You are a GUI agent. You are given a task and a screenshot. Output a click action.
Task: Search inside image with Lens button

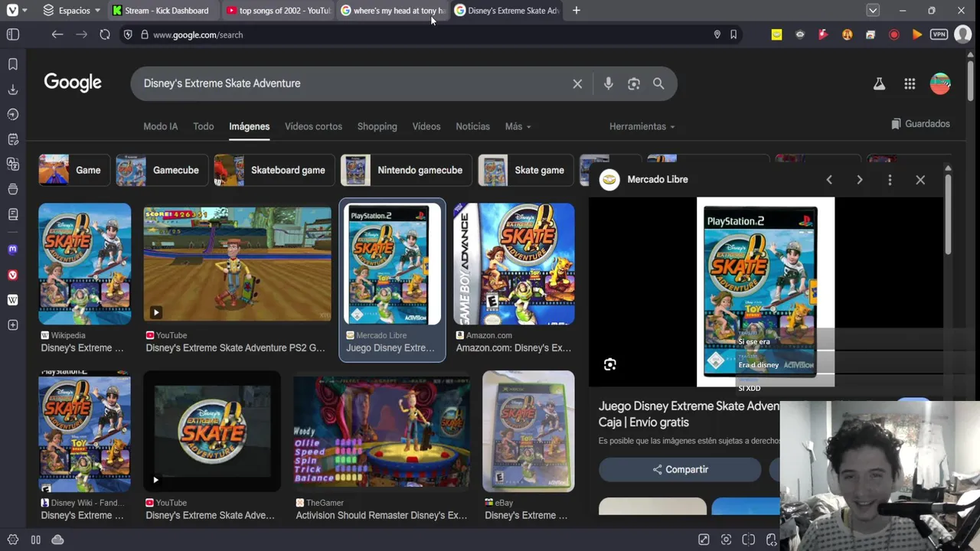pyautogui.click(x=609, y=364)
